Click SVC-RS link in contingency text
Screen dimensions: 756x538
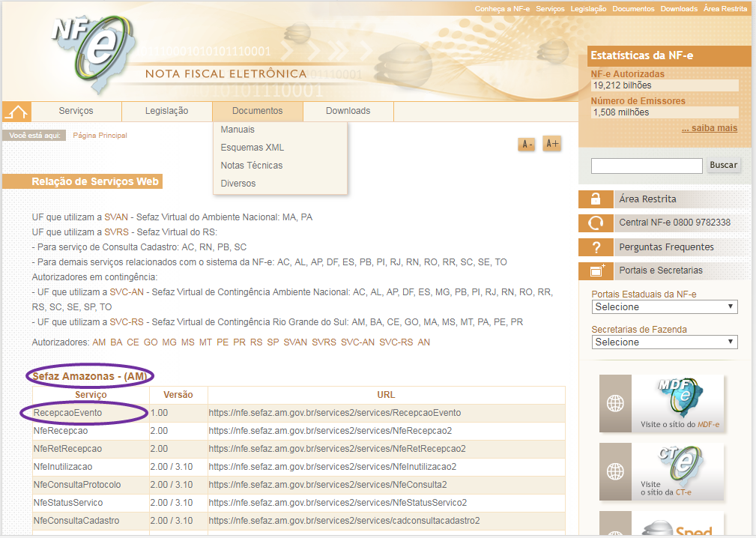point(127,322)
